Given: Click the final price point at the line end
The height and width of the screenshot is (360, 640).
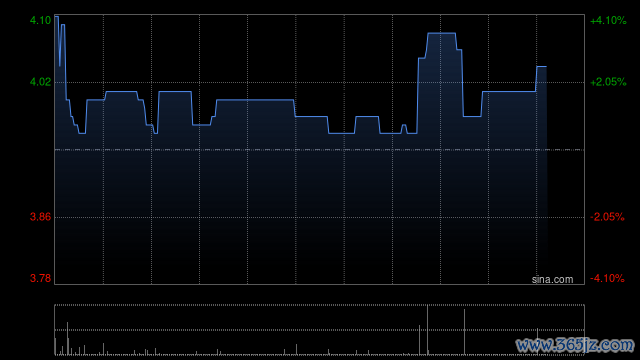Looking at the screenshot, I should point(546,67).
